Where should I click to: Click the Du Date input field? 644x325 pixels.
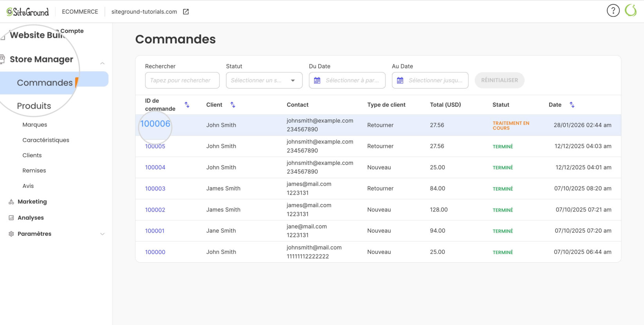pyautogui.click(x=347, y=80)
